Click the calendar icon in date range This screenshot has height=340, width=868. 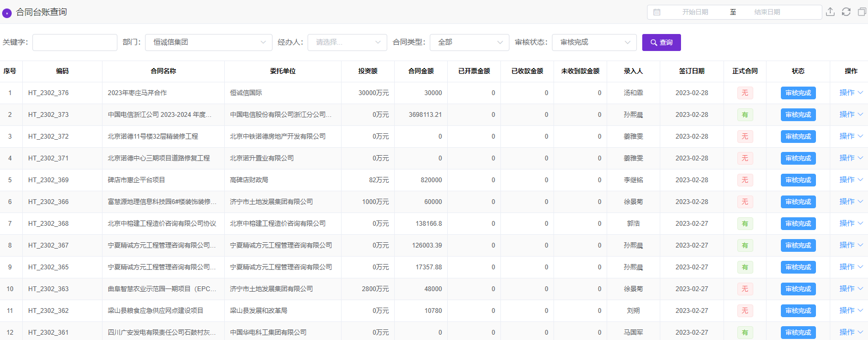coord(657,12)
